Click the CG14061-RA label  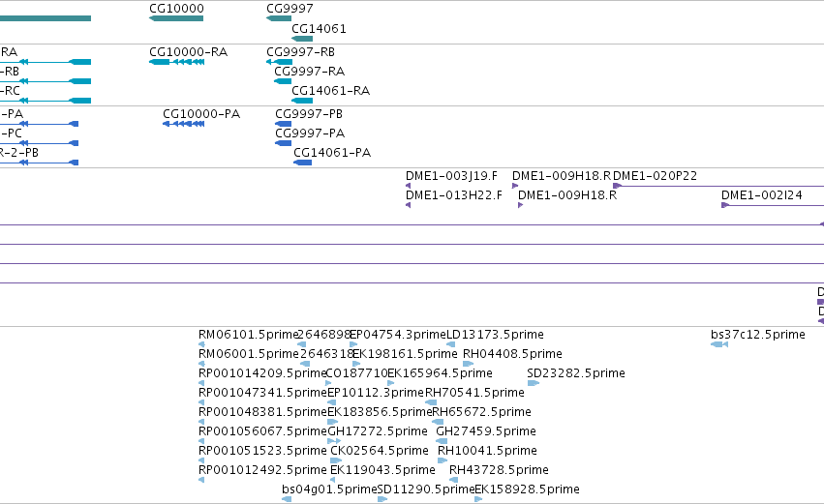330,91
